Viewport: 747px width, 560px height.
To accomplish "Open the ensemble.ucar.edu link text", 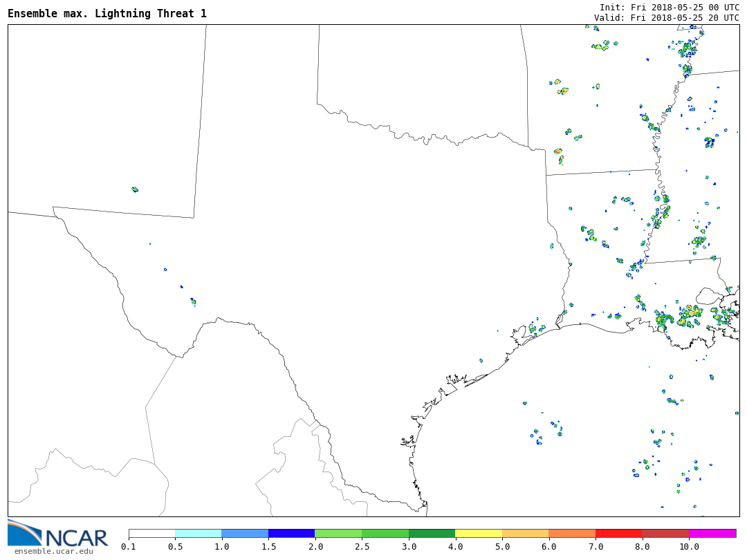I will (54, 552).
